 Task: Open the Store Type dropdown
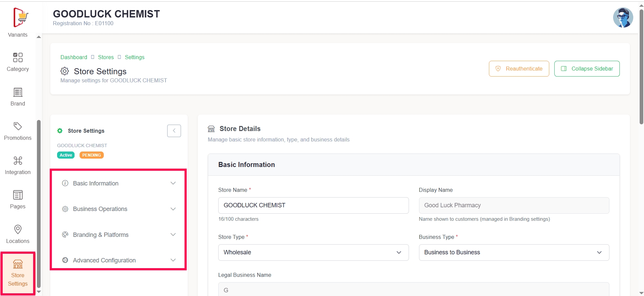tap(313, 252)
